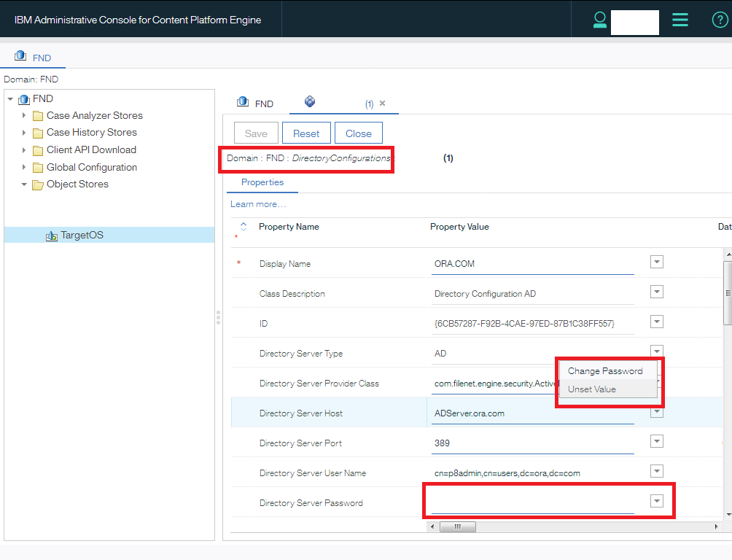Click the Directory Server Password field

pyautogui.click(x=533, y=503)
